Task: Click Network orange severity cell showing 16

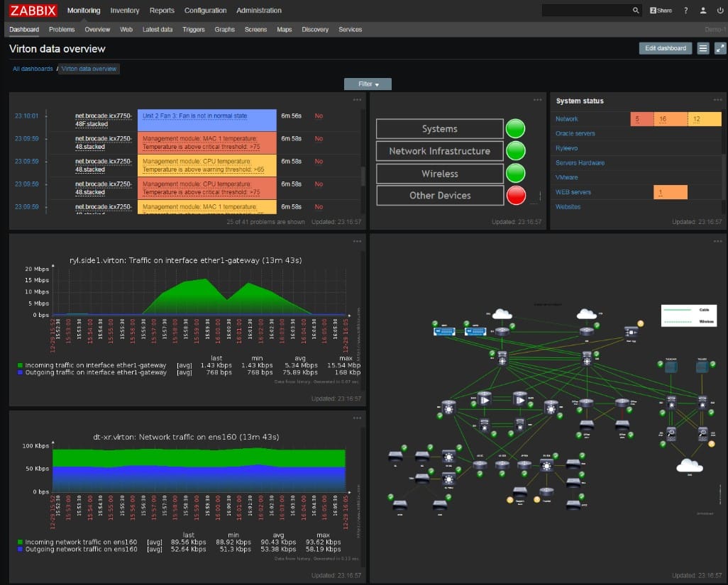Action: tap(671, 118)
